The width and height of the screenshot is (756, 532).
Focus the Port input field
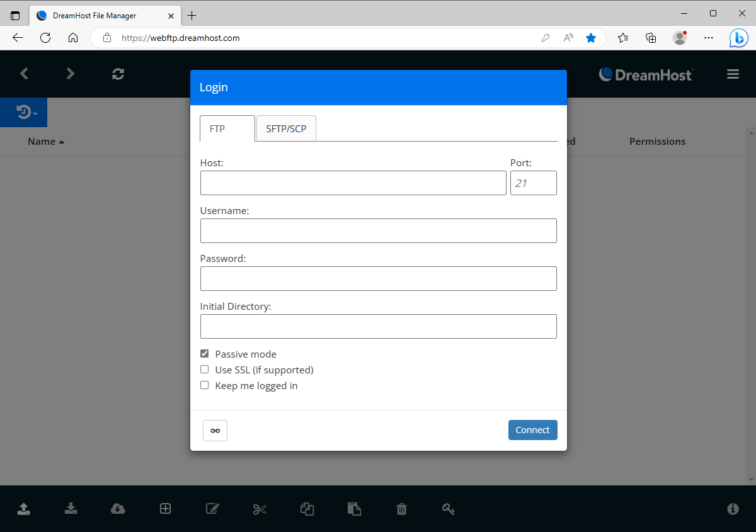coord(534,183)
